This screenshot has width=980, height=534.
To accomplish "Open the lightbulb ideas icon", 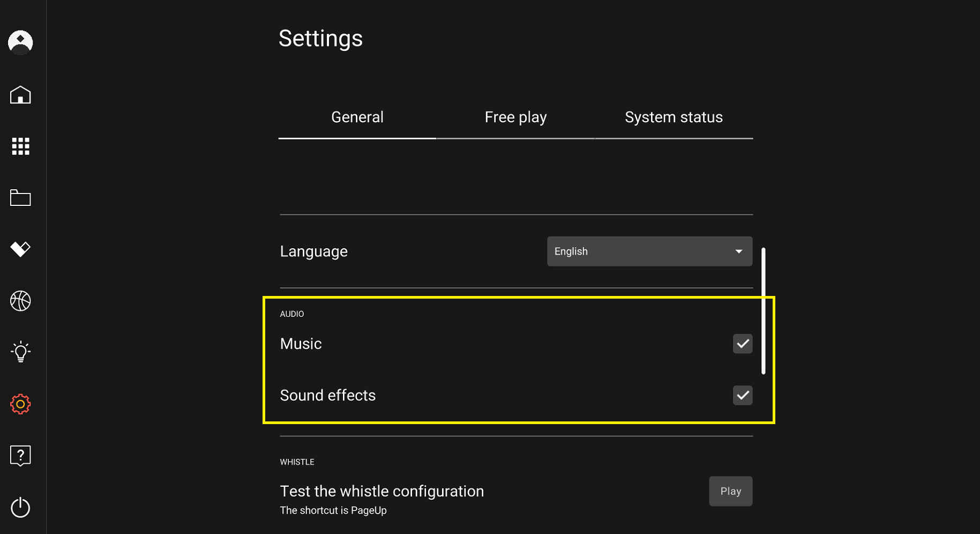I will click(20, 352).
